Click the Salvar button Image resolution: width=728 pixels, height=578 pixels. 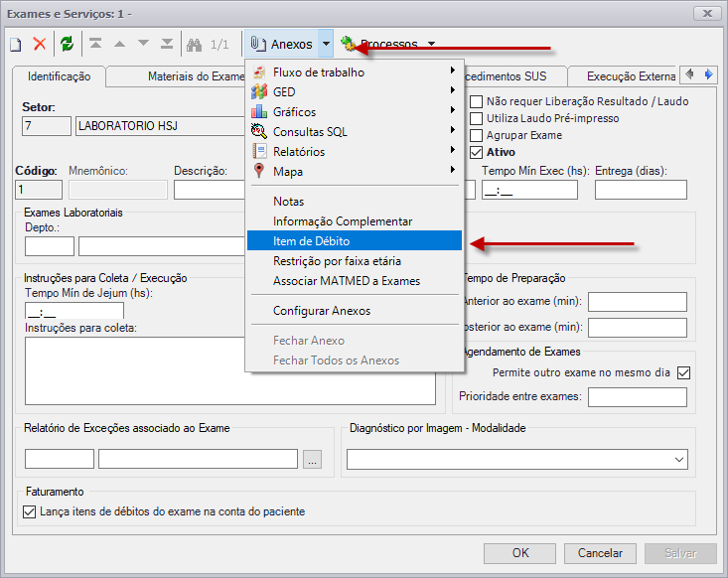(680, 553)
